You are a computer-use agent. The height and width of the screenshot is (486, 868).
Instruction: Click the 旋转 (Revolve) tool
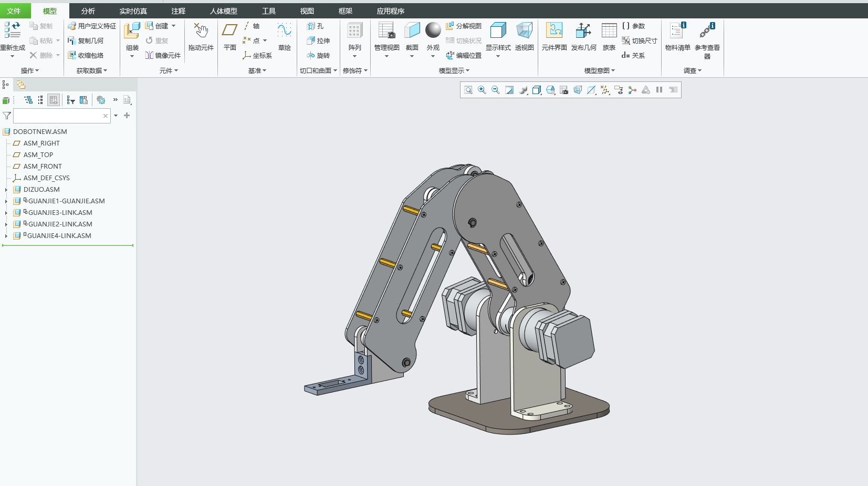pyautogui.click(x=318, y=55)
